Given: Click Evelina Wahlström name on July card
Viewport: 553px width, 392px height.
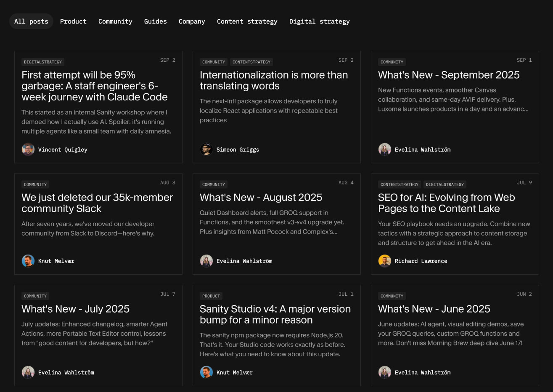Looking at the screenshot, I should pos(66,373).
